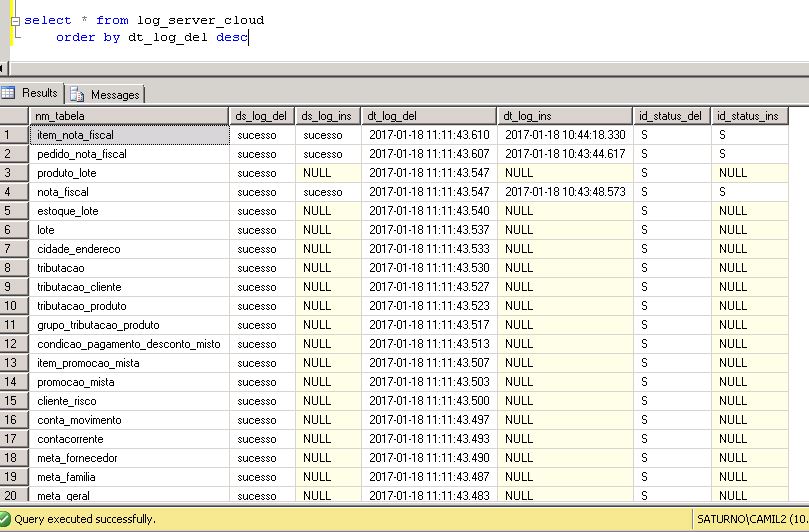The image size is (809, 532).
Task: Select the ds_log_del column header
Action: pyautogui.click(x=262, y=116)
